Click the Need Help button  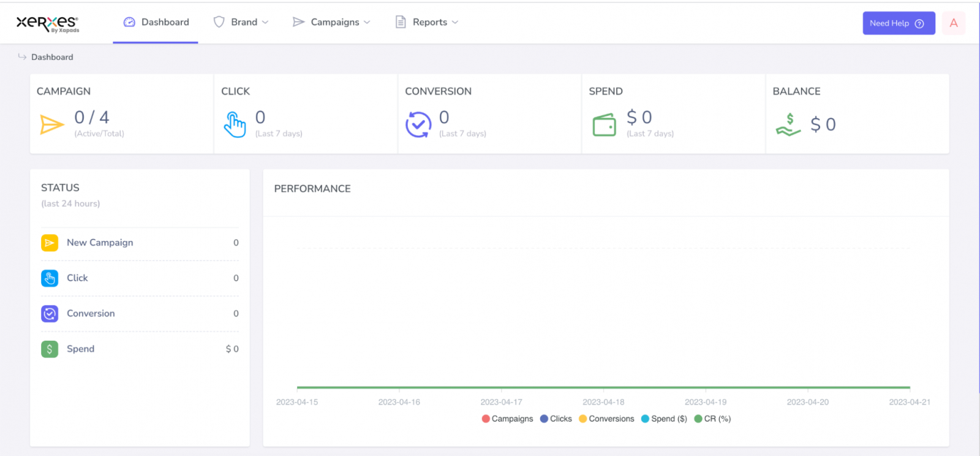898,23
